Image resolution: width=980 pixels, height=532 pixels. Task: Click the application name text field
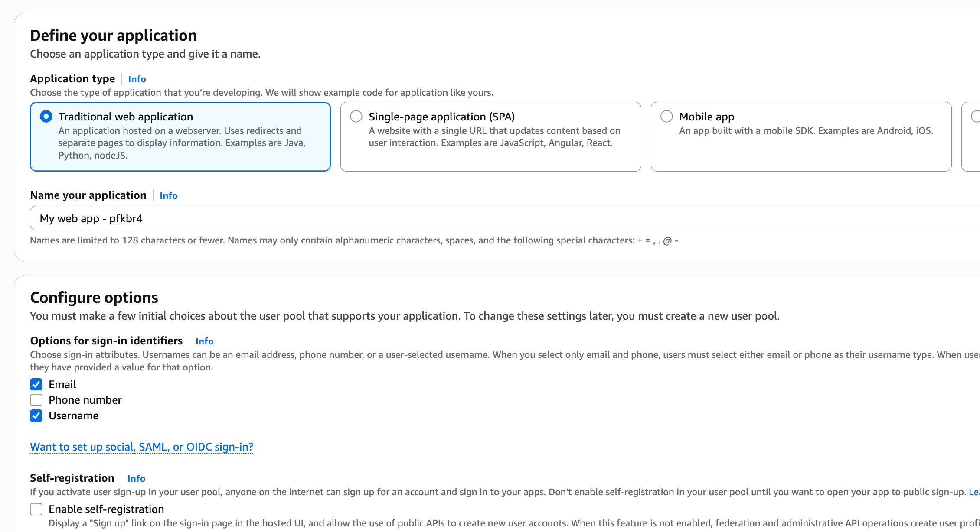tap(503, 218)
